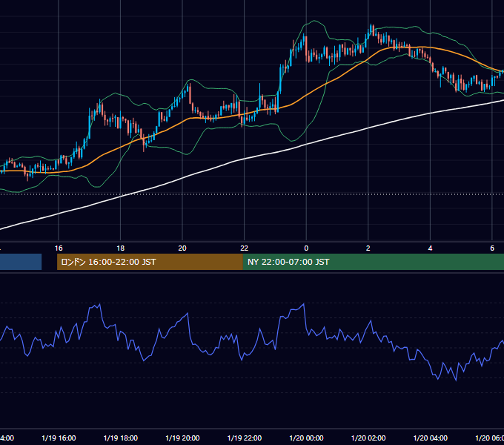Select the ロンドン 16:00-22:00 JST session bar
Image resolution: width=504 pixels, height=445 pixels.
coord(150,262)
